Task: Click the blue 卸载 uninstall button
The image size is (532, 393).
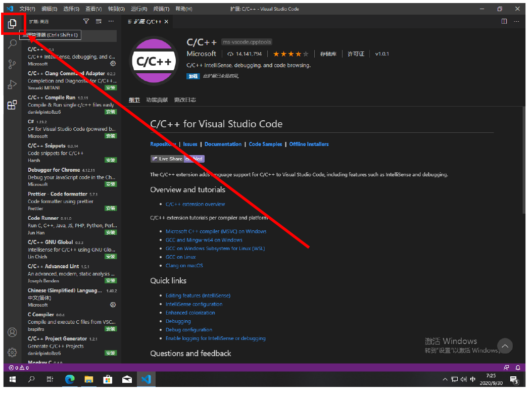Action: point(192,76)
